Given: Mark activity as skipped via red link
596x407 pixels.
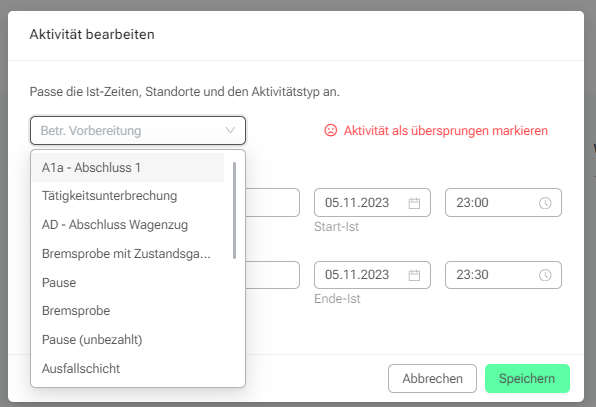Looking at the screenshot, I should pyautogui.click(x=445, y=131).
